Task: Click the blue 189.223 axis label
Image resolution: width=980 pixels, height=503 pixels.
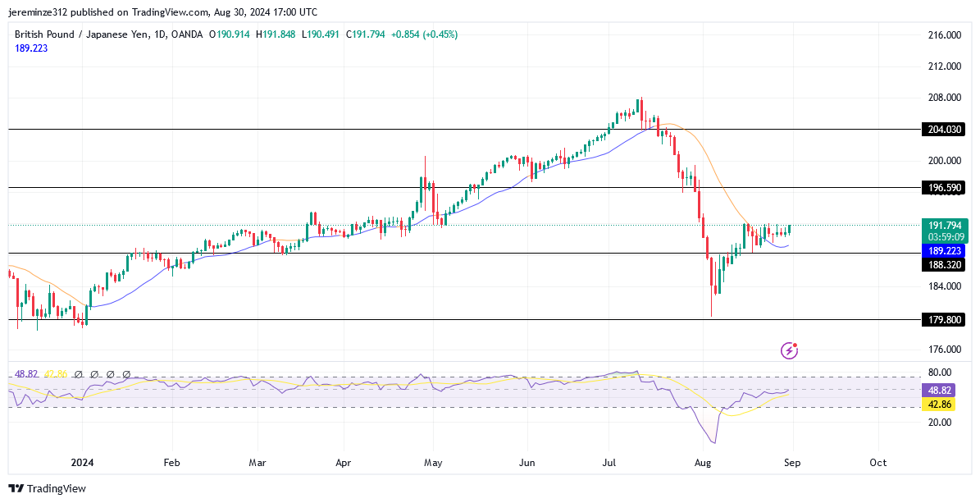Action: (944, 251)
